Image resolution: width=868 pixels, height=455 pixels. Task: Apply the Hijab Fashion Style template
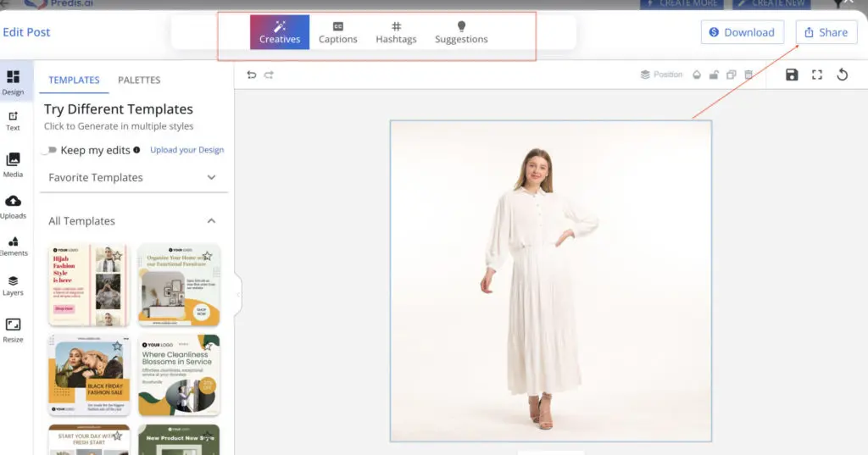click(x=88, y=285)
